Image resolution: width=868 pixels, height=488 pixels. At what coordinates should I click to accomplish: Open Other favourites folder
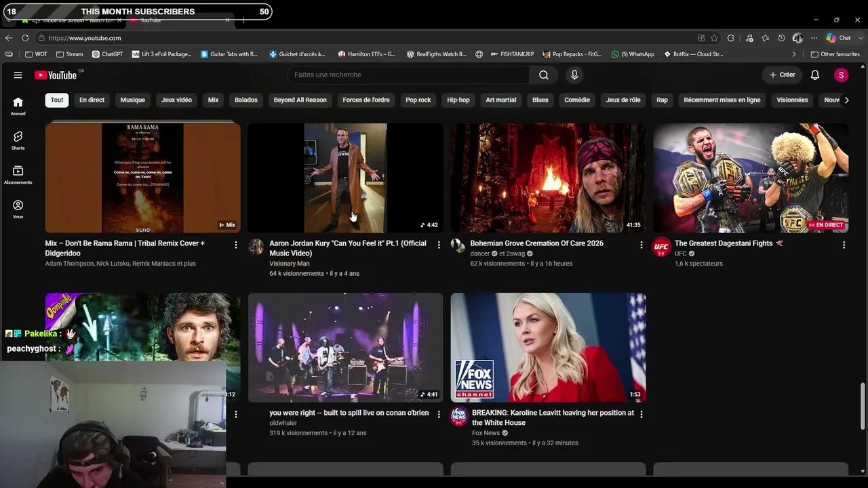point(835,54)
